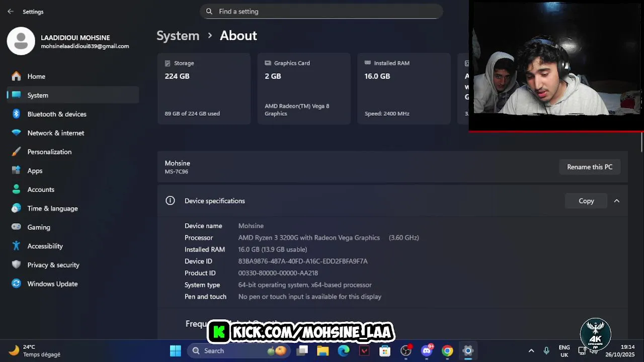Open Microsoft Store from the taskbar
Screen dimensions: 644x362
[x=385, y=351]
